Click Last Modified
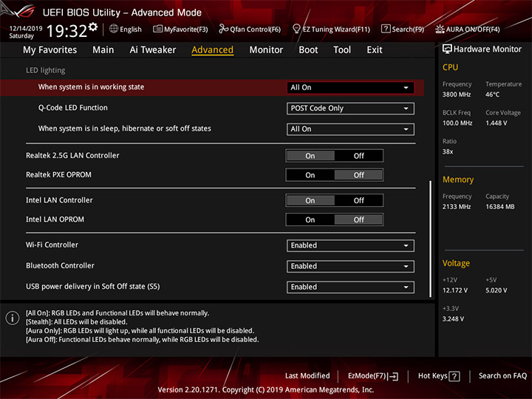Screen dimensions: 532x399 point(307,375)
